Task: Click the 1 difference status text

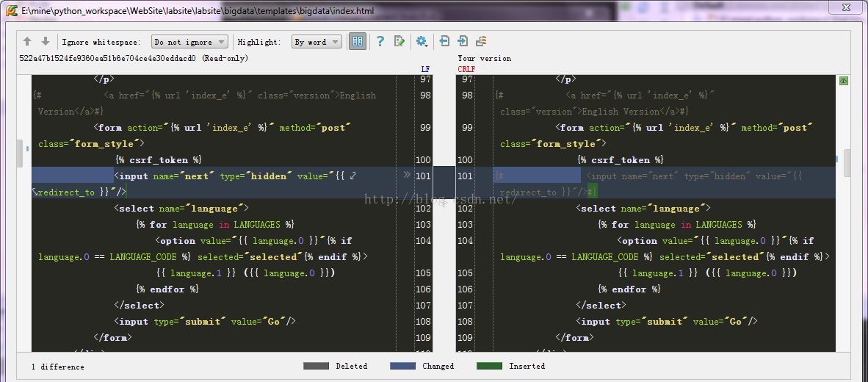Action: point(58,367)
